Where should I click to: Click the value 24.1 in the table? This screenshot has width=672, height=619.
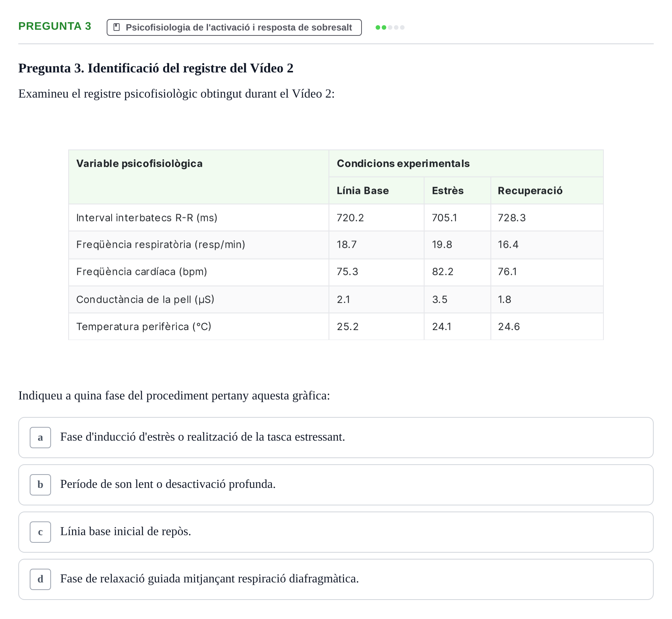[442, 327]
